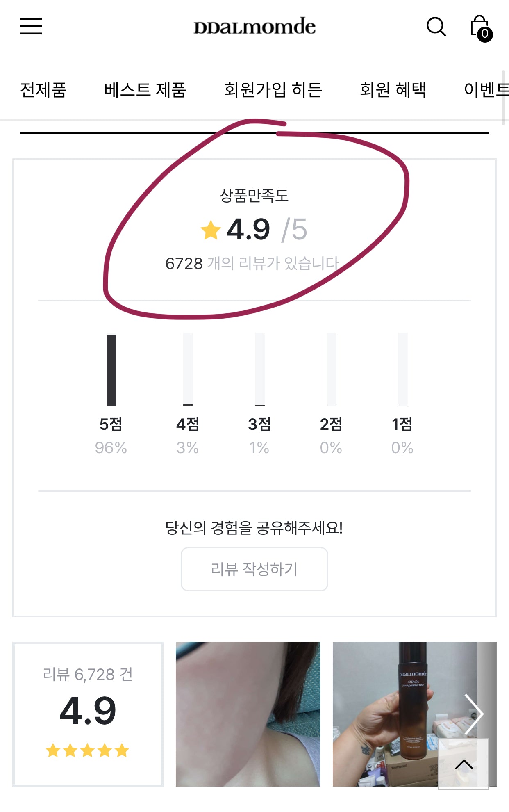This screenshot has height=812, width=509.
Task: Select 회원가입 히든 menu item
Action: (273, 90)
